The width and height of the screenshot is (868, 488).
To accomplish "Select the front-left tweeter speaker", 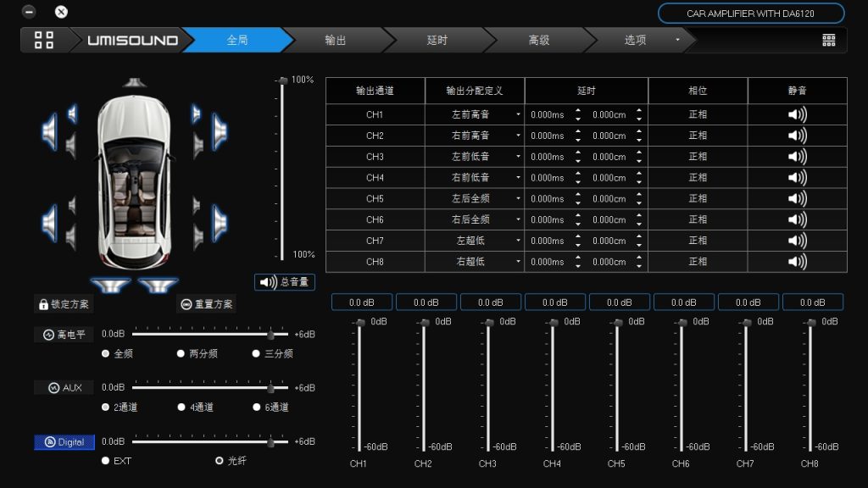I will point(73,114).
